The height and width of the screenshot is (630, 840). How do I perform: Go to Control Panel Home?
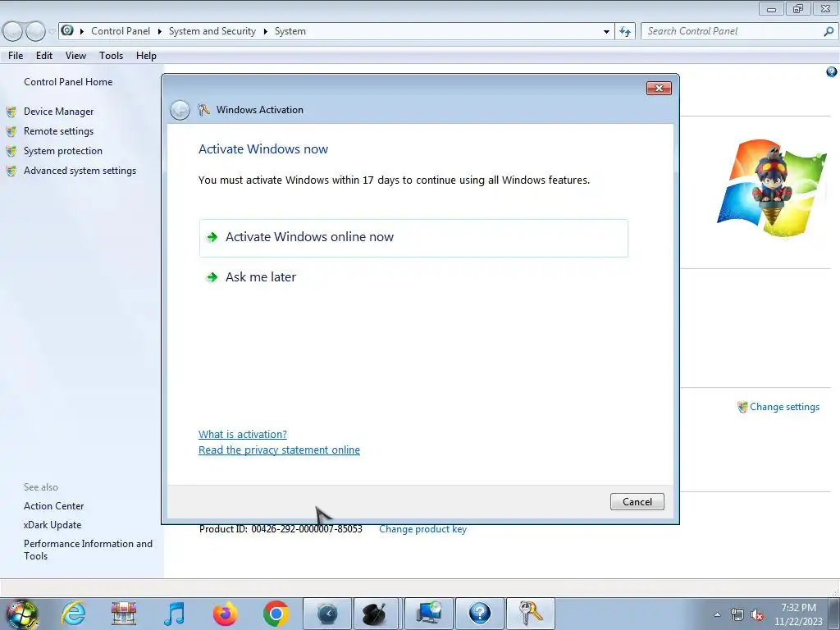[68, 82]
